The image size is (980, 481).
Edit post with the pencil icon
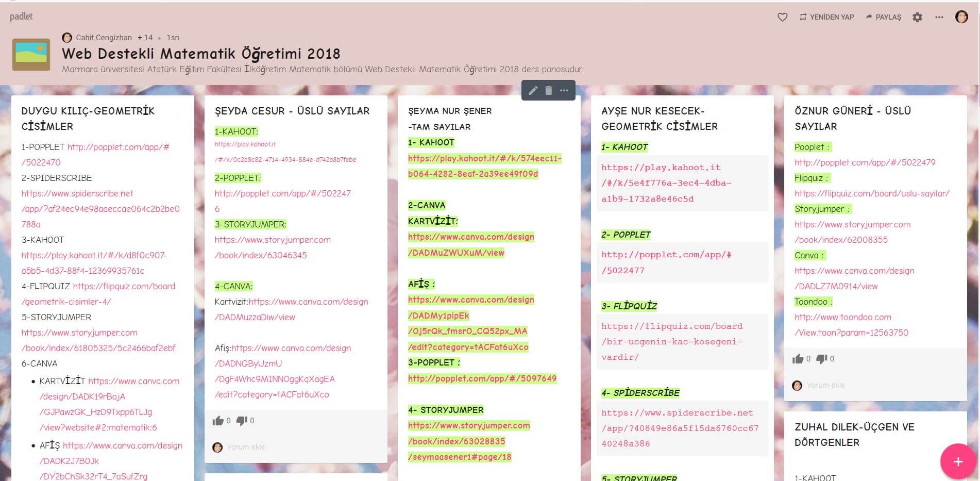click(533, 91)
